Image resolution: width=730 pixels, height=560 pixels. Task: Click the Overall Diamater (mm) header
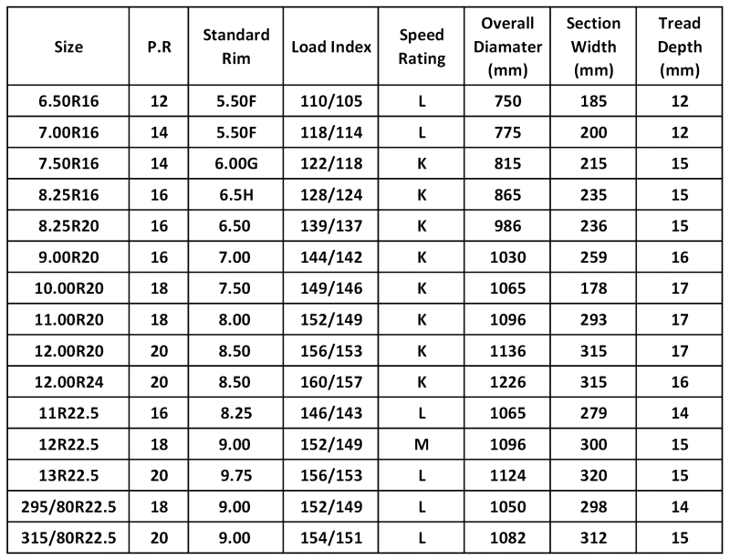507,47
